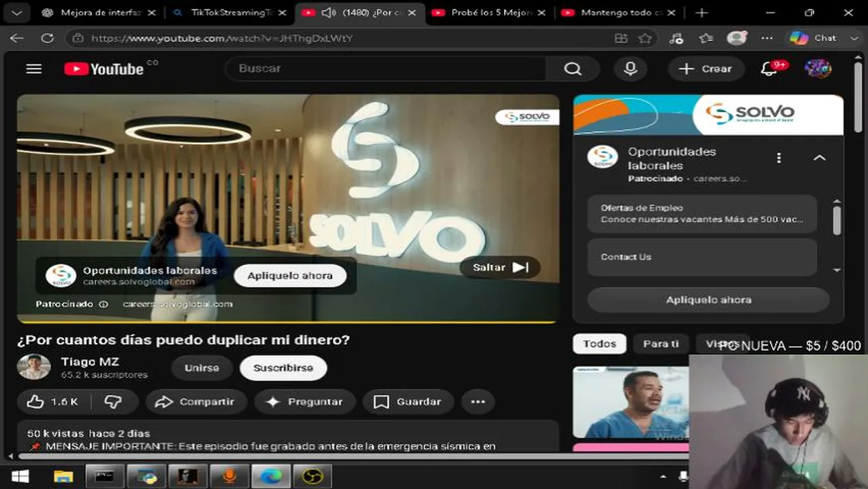This screenshot has width=868, height=489.
Task: Click Aplíquelo ahora on video overlay
Action: [290, 276]
